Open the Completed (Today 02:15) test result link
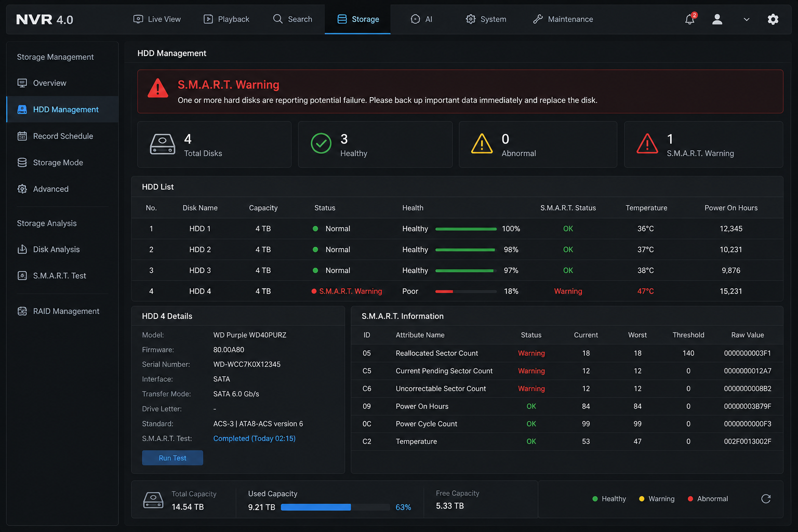The height and width of the screenshot is (532, 798). [x=255, y=438]
